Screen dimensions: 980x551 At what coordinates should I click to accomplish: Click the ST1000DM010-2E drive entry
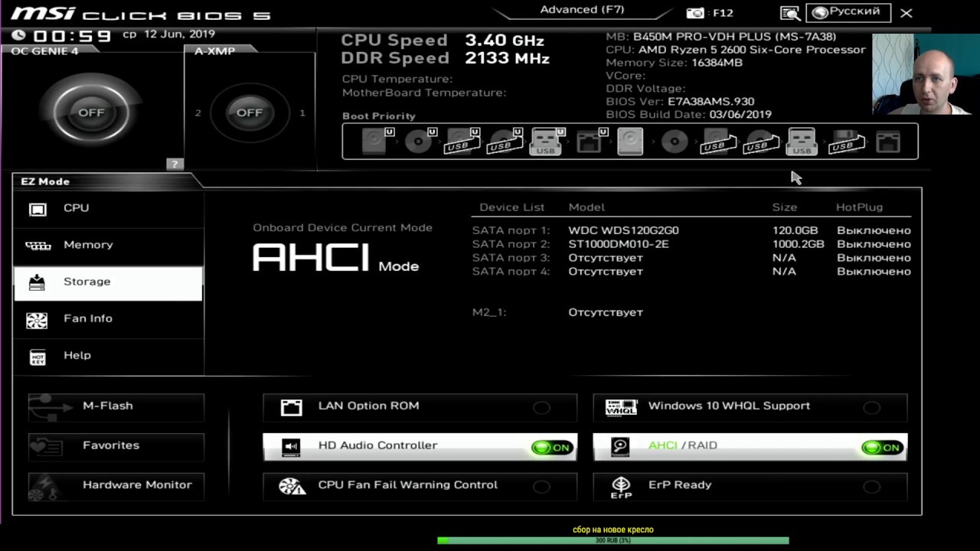pyautogui.click(x=618, y=244)
